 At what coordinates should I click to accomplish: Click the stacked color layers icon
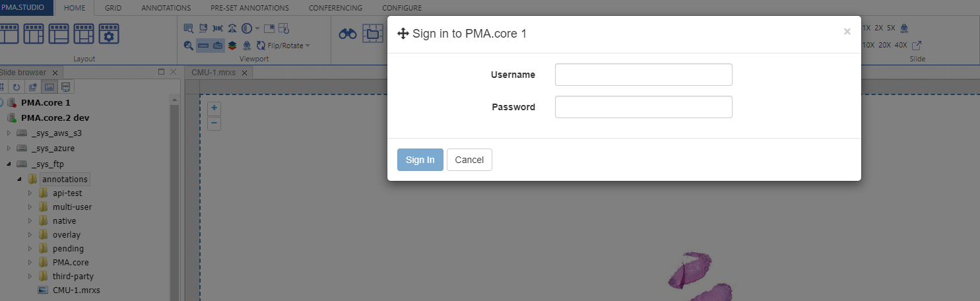[x=232, y=46]
